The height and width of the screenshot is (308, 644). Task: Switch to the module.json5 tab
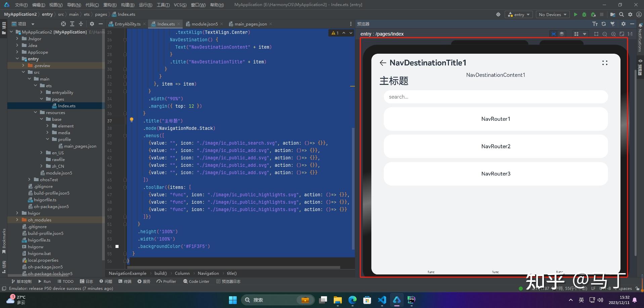tap(204, 24)
